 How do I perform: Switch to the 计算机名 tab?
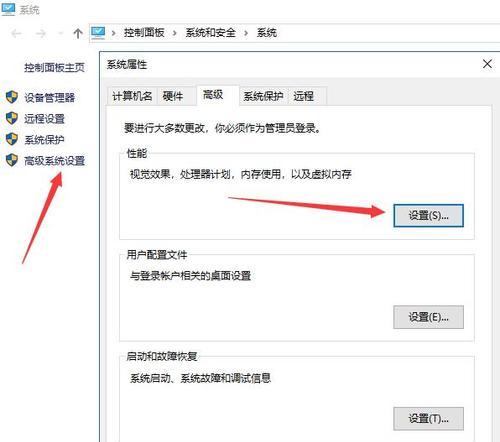pyautogui.click(x=132, y=96)
